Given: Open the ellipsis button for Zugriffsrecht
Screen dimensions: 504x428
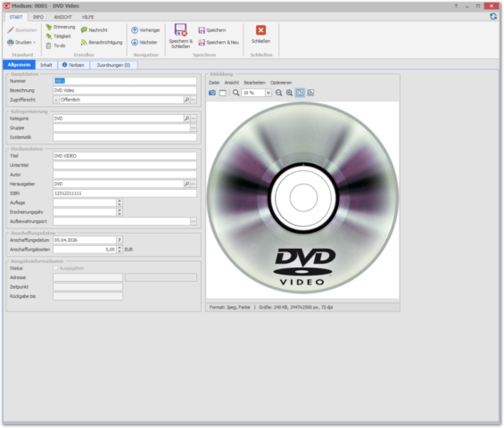Looking at the screenshot, I should pyautogui.click(x=194, y=100).
